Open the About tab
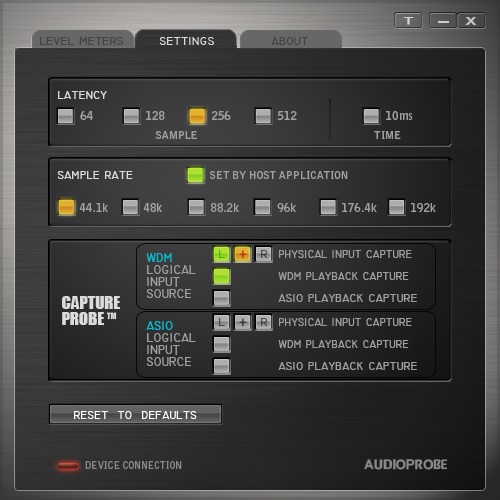 [x=291, y=40]
